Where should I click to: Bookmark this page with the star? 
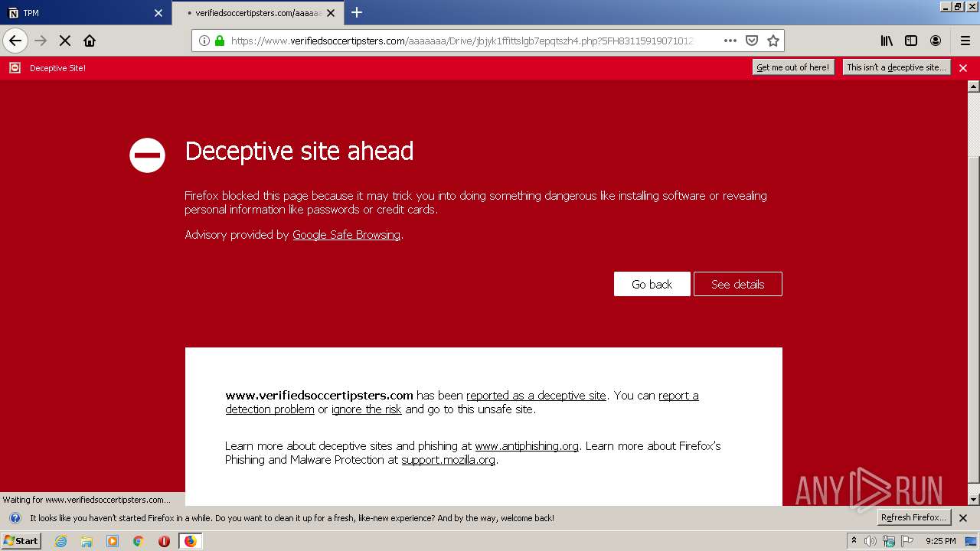click(x=773, y=41)
